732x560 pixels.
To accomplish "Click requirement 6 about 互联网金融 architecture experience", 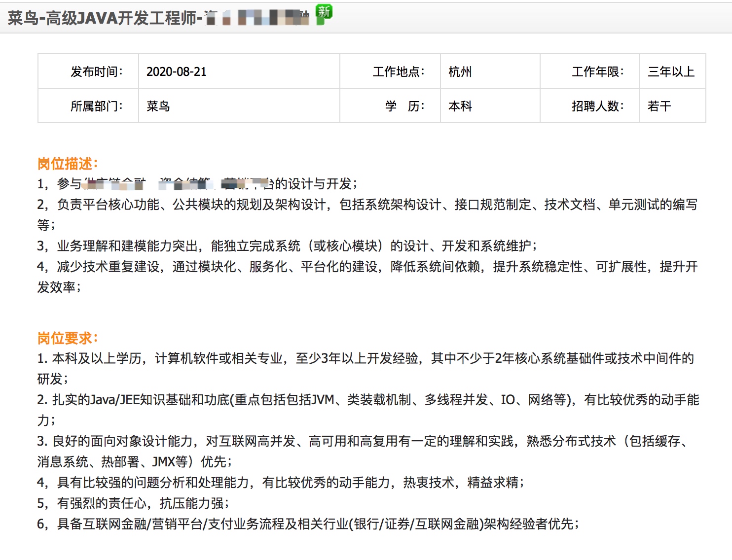I will click(308, 524).
